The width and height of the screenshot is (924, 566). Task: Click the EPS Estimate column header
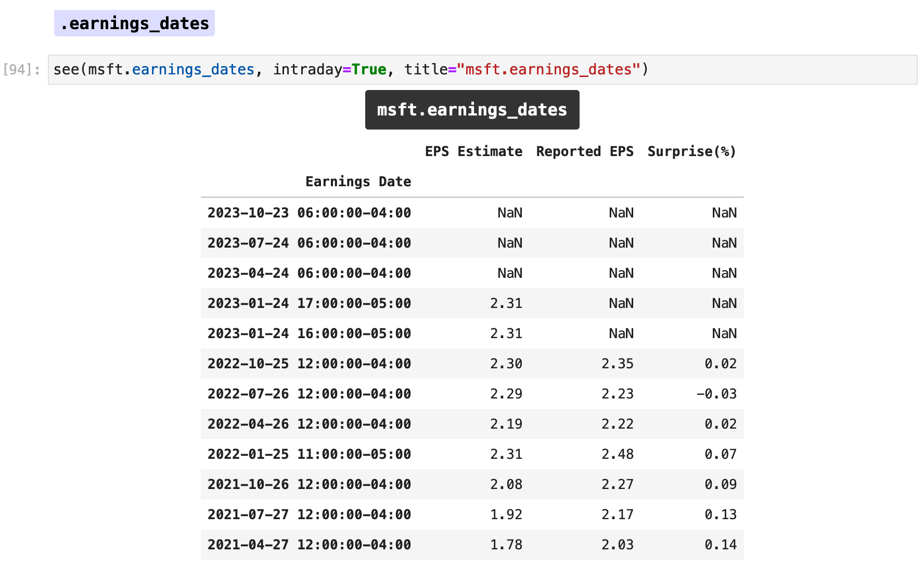click(473, 151)
